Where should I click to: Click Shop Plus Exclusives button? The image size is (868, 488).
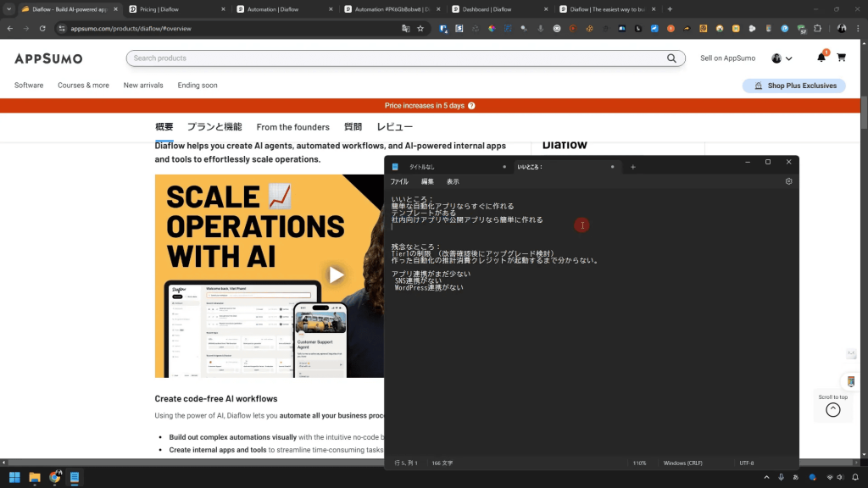[793, 86]
